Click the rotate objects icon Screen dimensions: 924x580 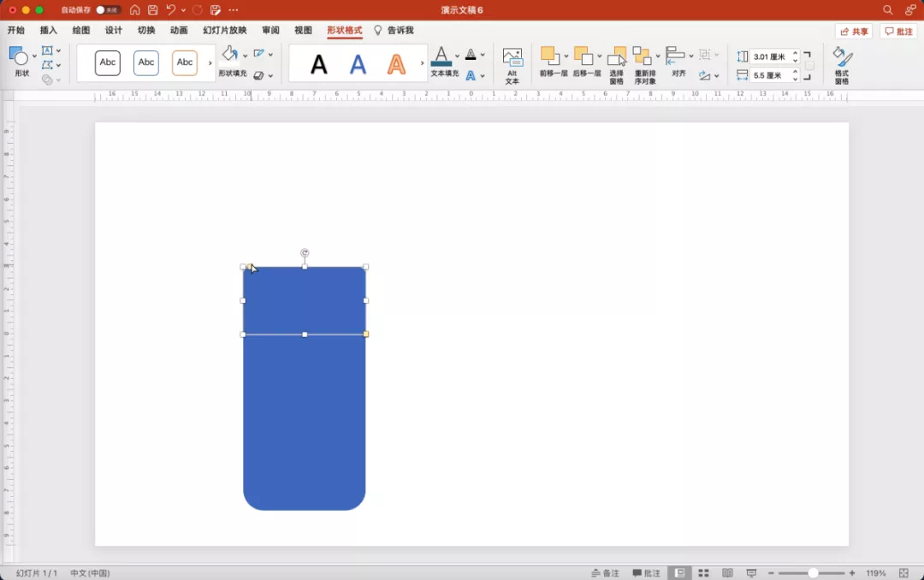(x=705, y=75)
